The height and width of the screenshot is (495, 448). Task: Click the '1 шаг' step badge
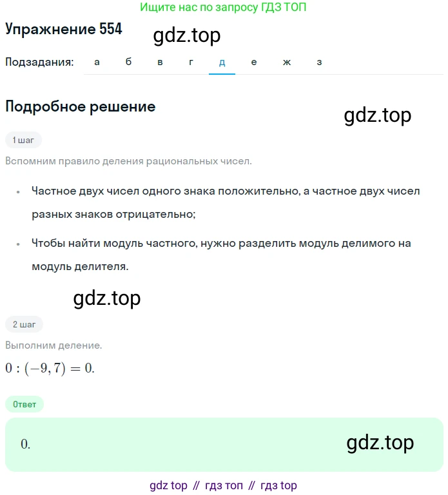23,140
